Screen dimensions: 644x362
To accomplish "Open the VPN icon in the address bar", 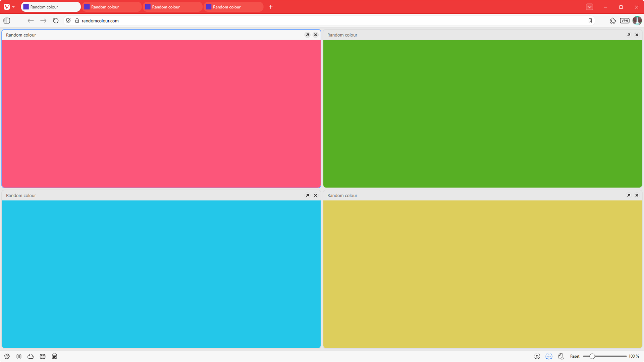I will coord(625,20).
